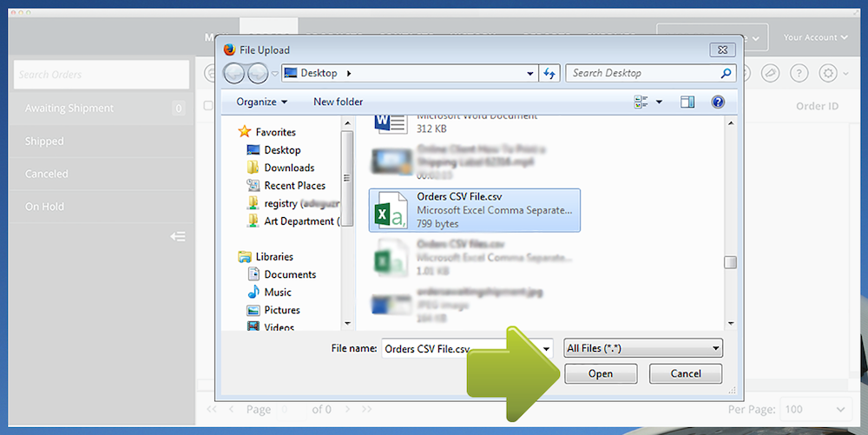Click the Open button in File Upload dialog
Image resolution: width=868 pixels, height=435 pixels.
click(x=601, y=373)
